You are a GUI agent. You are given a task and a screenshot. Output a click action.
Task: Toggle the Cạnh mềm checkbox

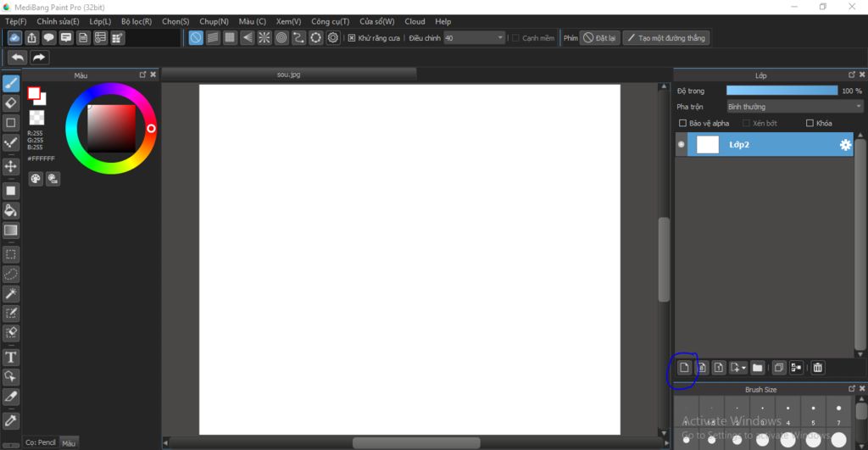pos(515,37)
